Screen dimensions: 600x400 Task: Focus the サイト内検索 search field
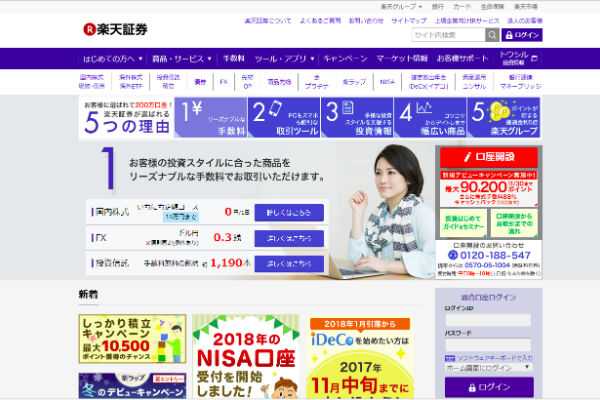pyautogui.click(x=448, y=35)
